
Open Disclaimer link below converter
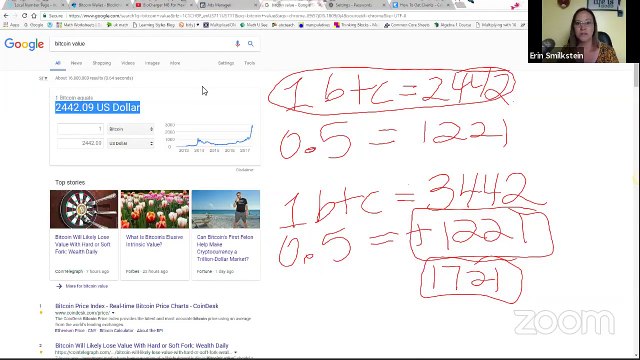click(x=244, y=170)
